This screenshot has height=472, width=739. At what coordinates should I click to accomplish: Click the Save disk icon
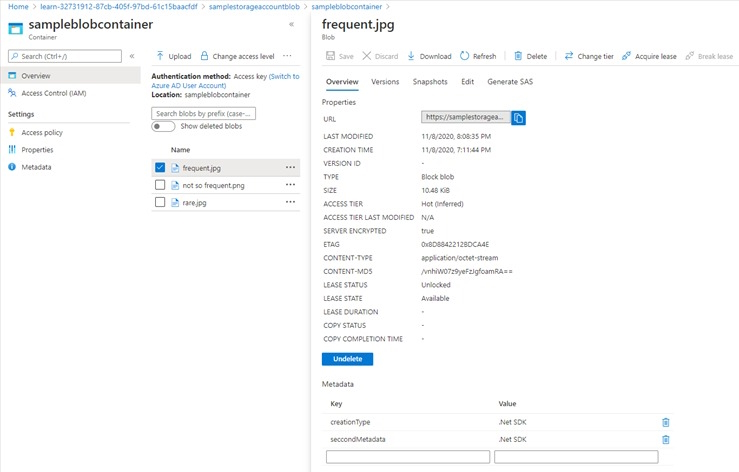(x=330, y=56)
